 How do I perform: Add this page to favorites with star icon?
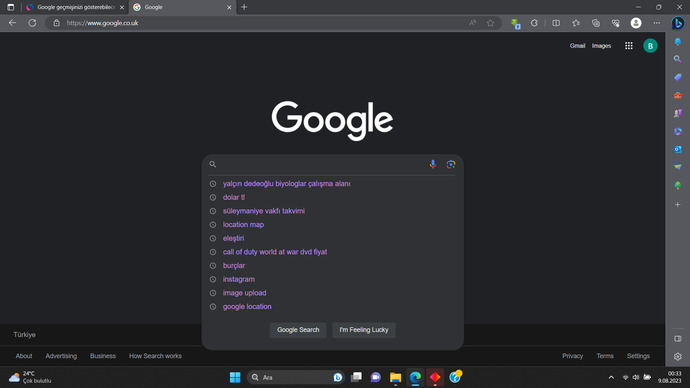[x=490, y=23]
